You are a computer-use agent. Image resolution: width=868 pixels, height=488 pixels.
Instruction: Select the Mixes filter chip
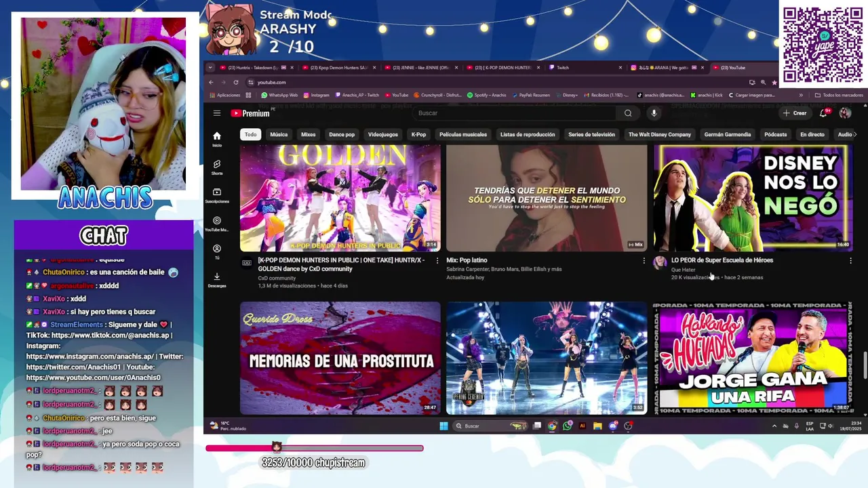coord(309,134)
